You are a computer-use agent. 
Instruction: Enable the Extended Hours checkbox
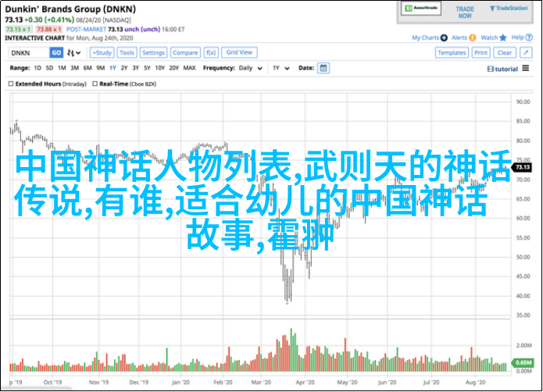click(x=11, y=84)
